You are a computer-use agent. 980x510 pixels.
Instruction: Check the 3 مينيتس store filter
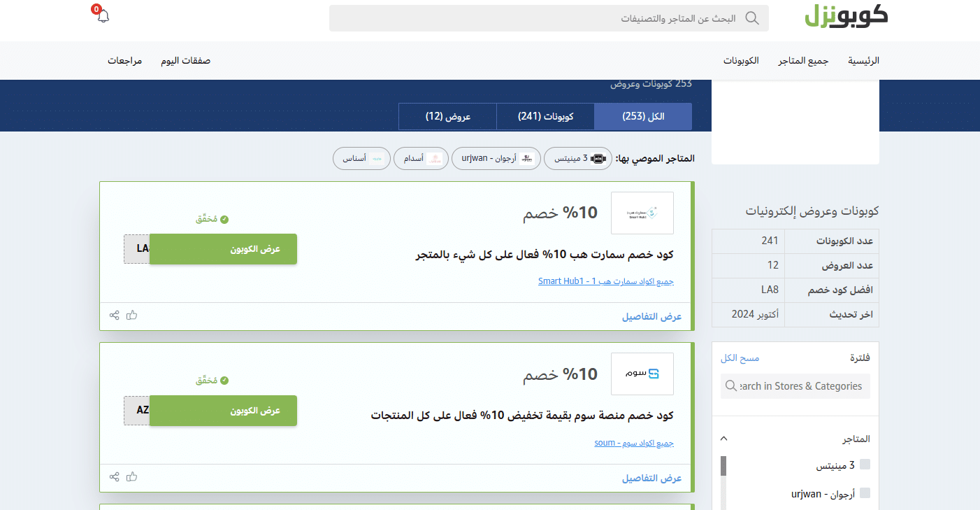(x=865, y=465)
